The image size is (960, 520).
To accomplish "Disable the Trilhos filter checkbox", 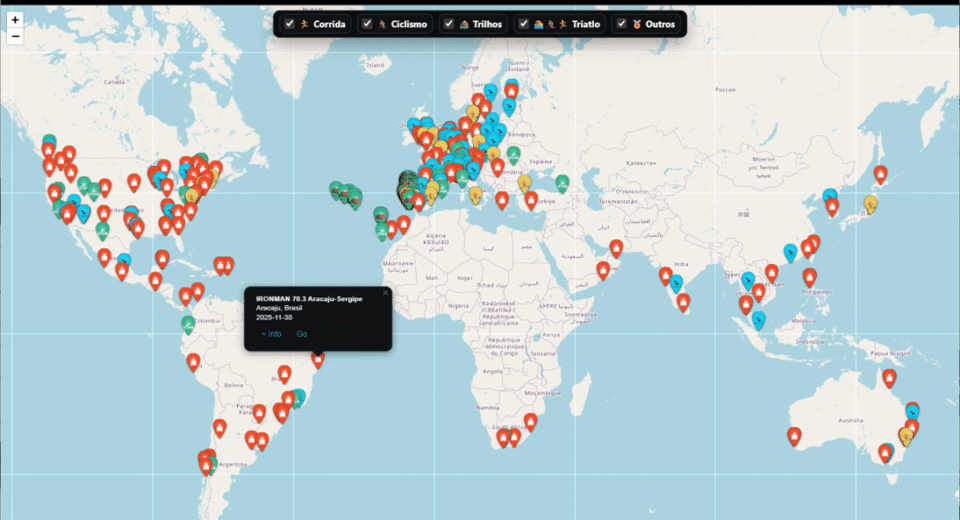I will point(449,24).
